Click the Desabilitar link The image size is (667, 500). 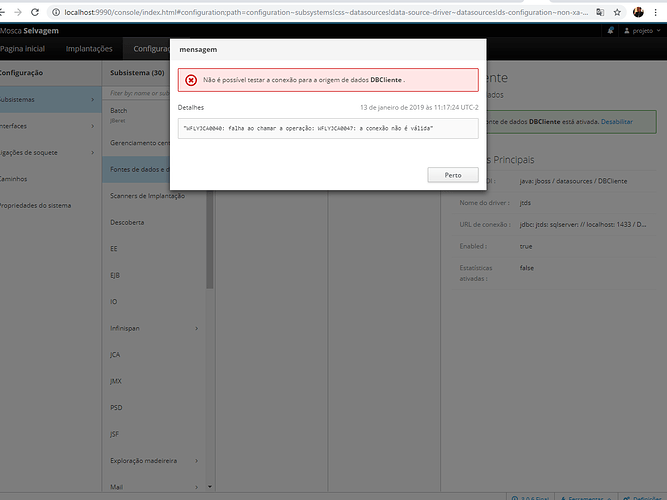(617, 122)
